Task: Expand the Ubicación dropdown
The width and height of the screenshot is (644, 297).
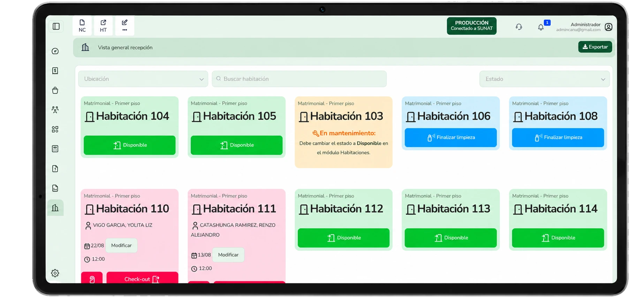Action: pyautogui.click(x=143, y=79)
